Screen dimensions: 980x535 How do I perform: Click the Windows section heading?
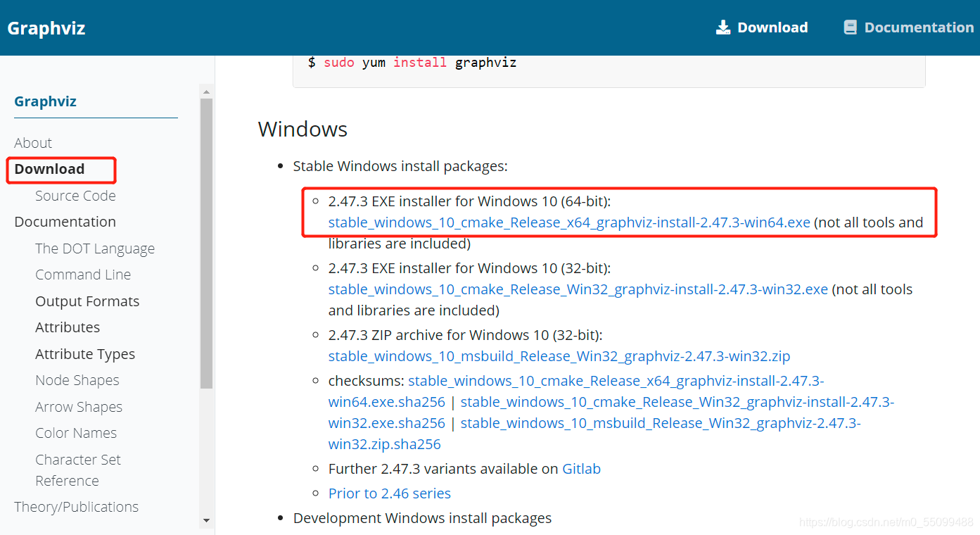(x=303, y=130)
